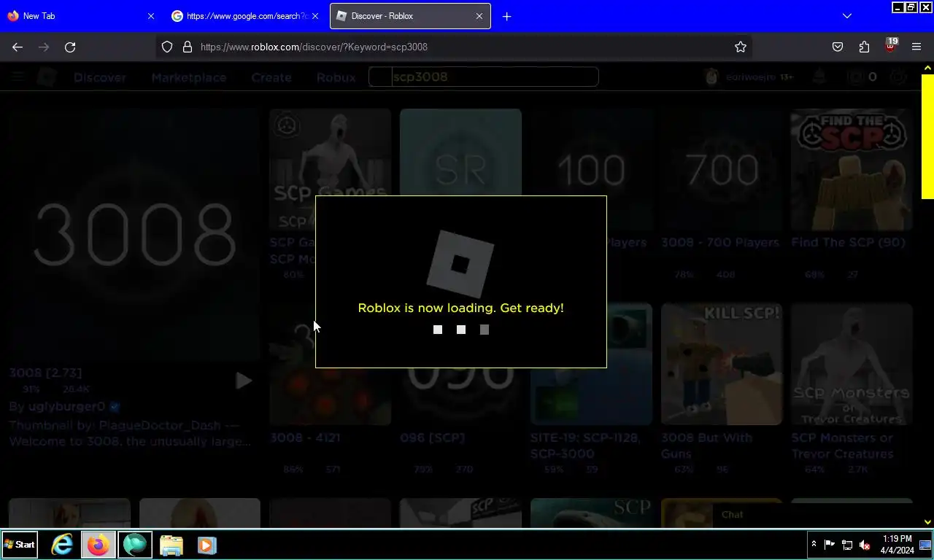Click the Action Center flag icon
The width and height of the screenshot is (934, 560).
(830, 545)
